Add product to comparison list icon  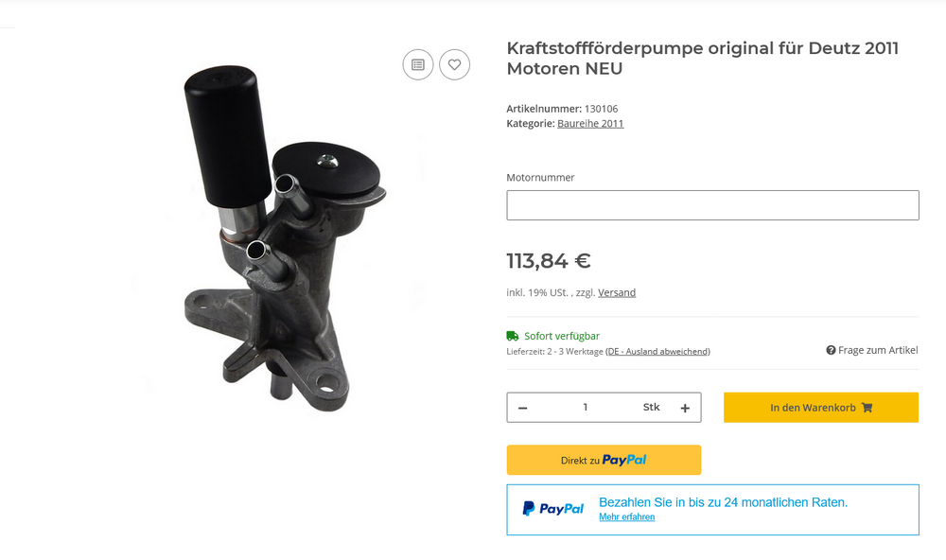coord(418,64)
